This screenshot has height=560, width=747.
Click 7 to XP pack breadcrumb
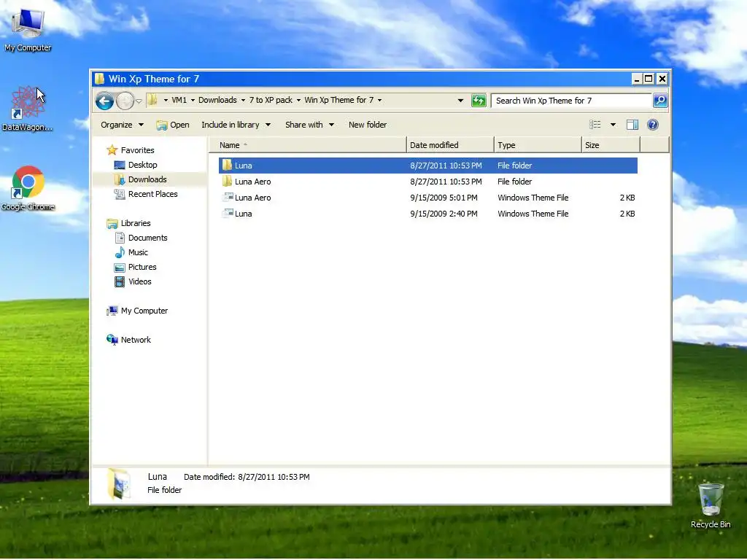pyautogui.click(x=271, y=100)
